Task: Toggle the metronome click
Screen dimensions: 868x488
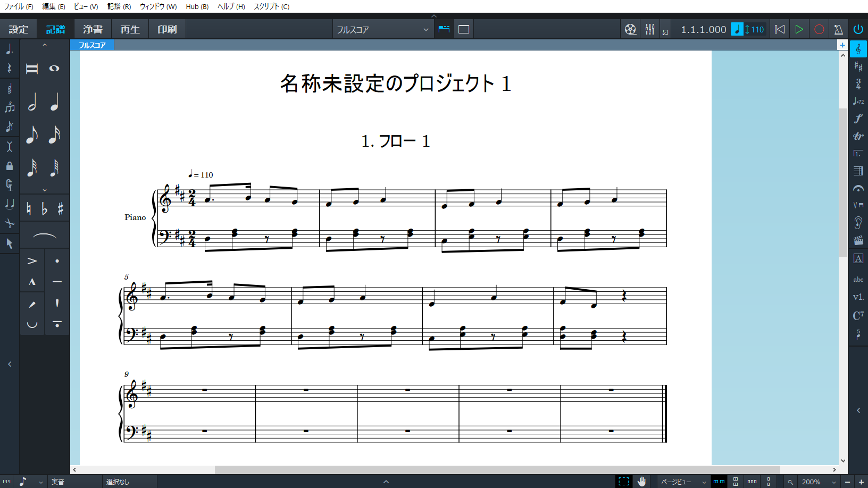Action: click(x=838, y=29)
